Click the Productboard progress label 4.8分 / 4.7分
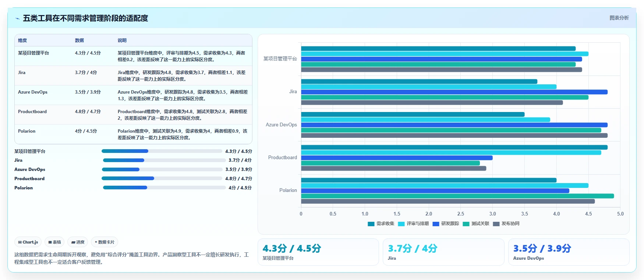 [x=238, y=179]
